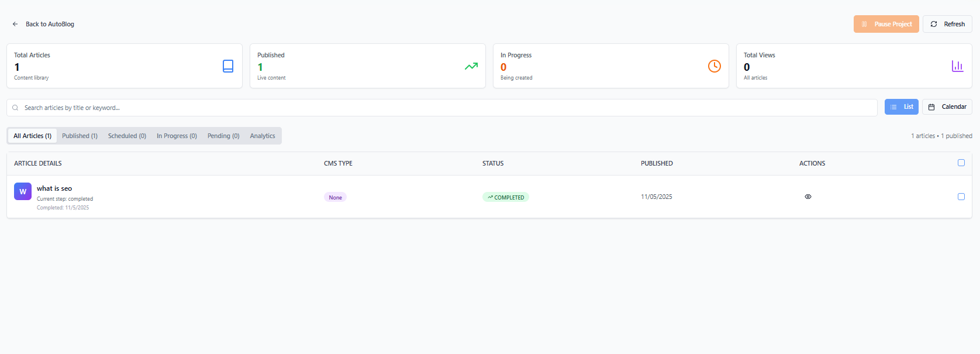This screenshot has width=980, height=354.
Task: Open the Pending (0) tab
Action: tap(223, 136)
